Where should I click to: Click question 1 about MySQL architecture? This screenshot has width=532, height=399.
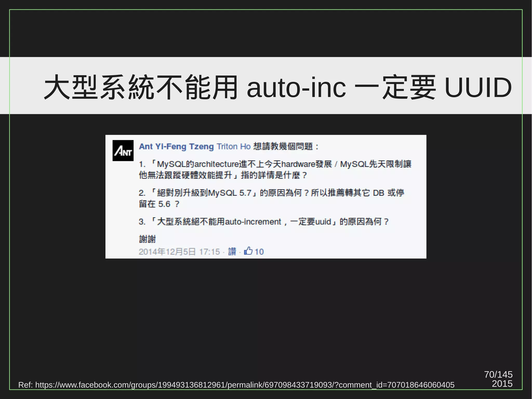tap(275, 169)
